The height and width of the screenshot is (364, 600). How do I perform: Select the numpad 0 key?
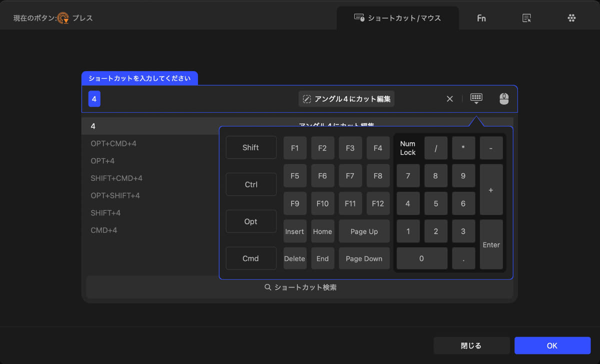422,258
